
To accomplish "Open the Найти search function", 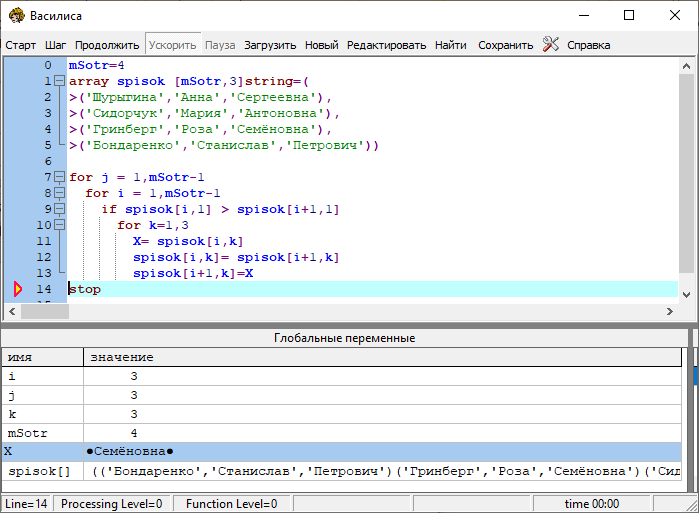I will coord(451,45).
